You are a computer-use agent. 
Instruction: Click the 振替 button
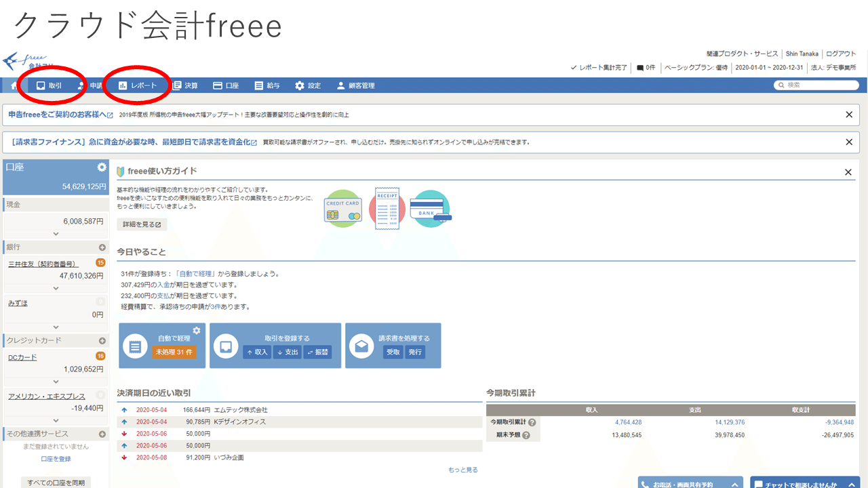(x=317, y=352)
